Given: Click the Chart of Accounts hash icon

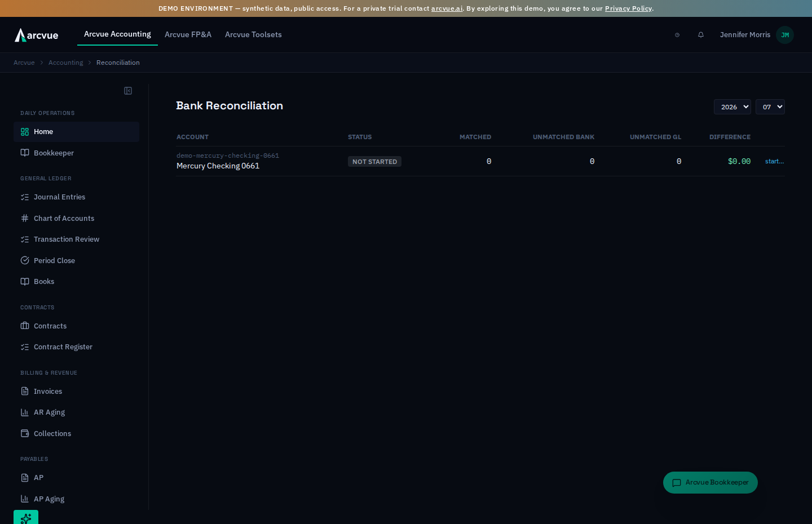Looking at the screenshot, I should point(25,218).
